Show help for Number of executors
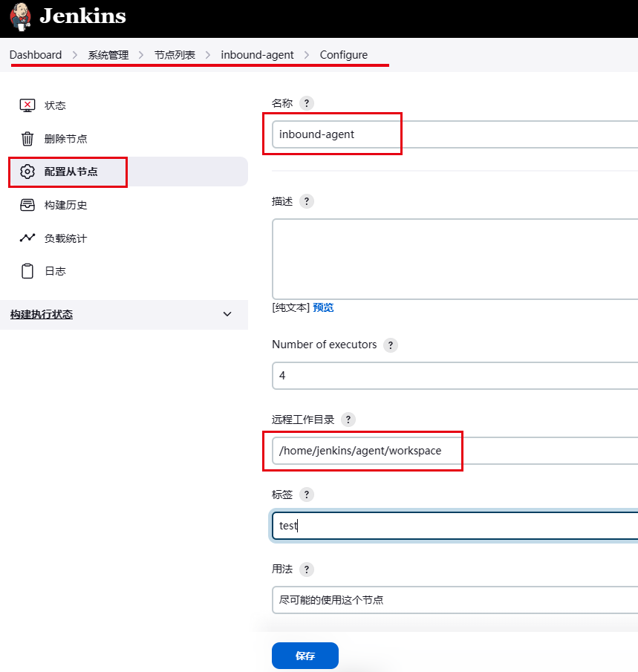The width and height of the screenshot is (638, 672). pyautogui.click(x=390, y=345)
